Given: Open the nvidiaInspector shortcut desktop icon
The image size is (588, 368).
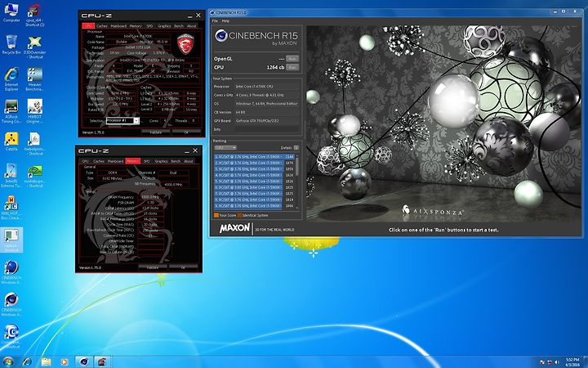Looking at the screenshot, I should coord(34,176).
